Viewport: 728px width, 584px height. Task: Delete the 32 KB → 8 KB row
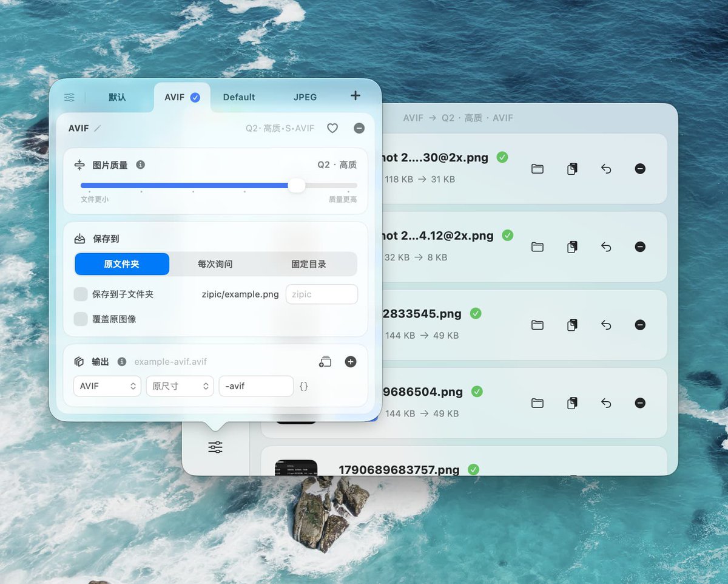tap(640, 247)
